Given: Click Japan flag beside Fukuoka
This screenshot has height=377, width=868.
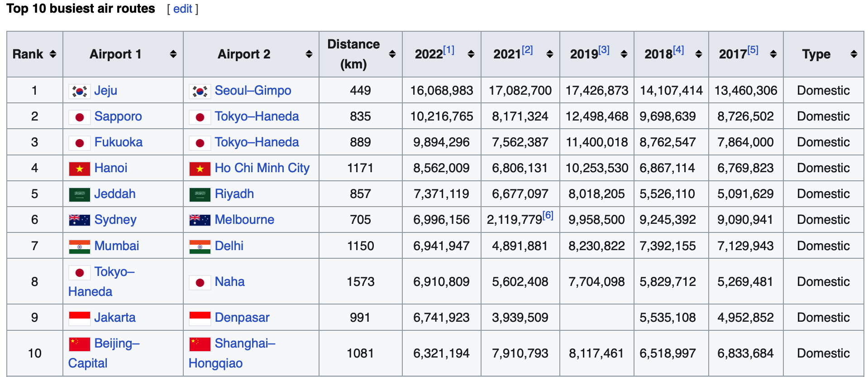Looking at the screenshot, I should click(x=80, y=143).
